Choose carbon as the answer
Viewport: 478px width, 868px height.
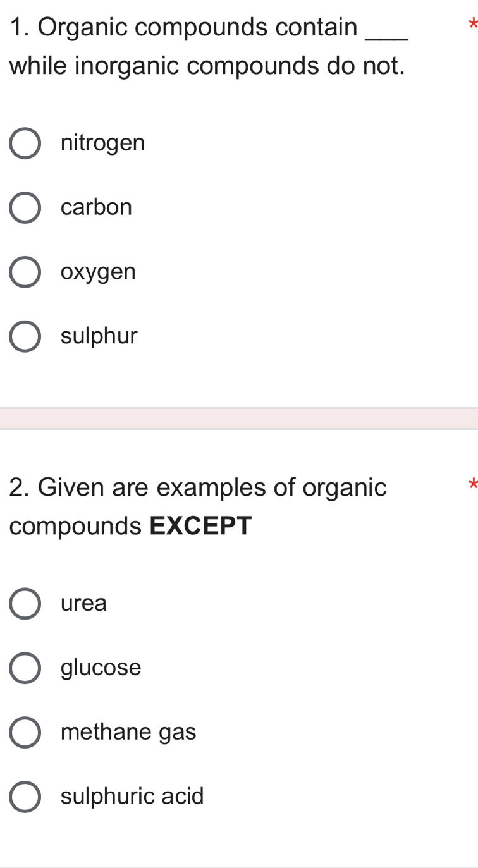(x=25, y=207)
